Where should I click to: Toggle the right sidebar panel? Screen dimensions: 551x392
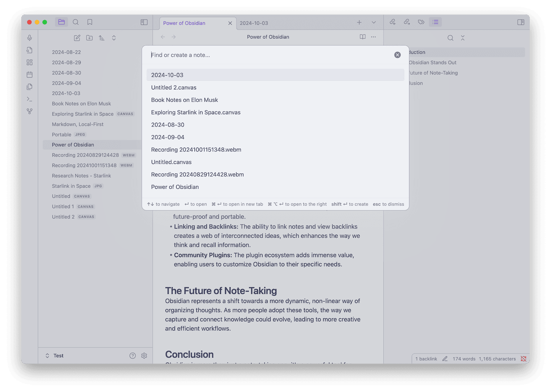(521, 22)
